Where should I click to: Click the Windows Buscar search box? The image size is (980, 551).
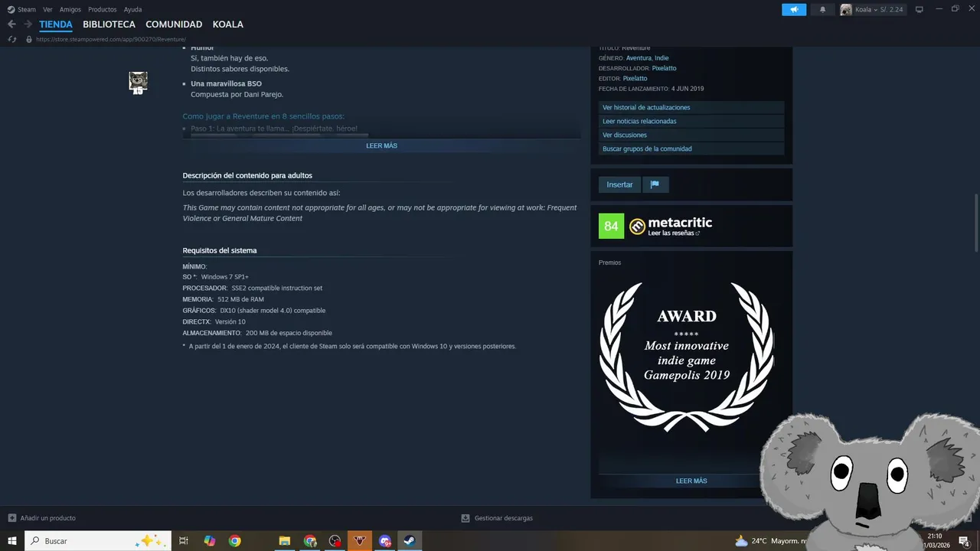click(x=98, y=541)
